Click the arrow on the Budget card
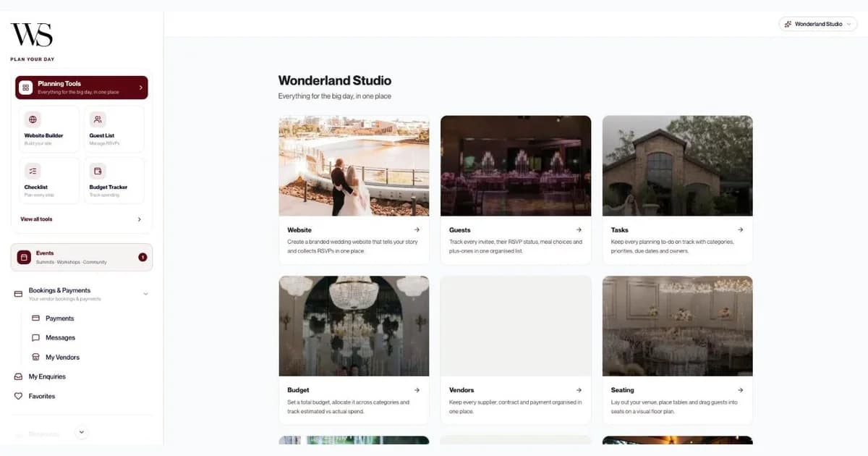Image resolution: width=868 pixels, height=456 pixels. pos(417,389)
